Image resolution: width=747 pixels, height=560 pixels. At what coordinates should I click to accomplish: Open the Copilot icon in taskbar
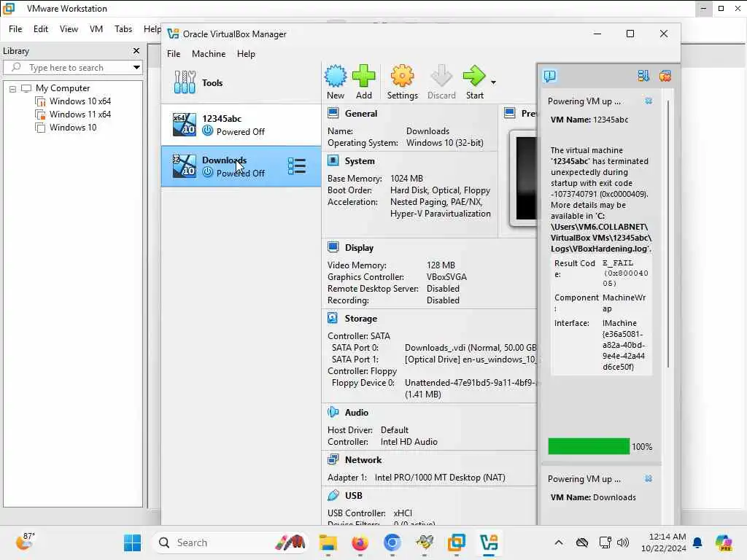pyautogui.click(x=724, y=542)
